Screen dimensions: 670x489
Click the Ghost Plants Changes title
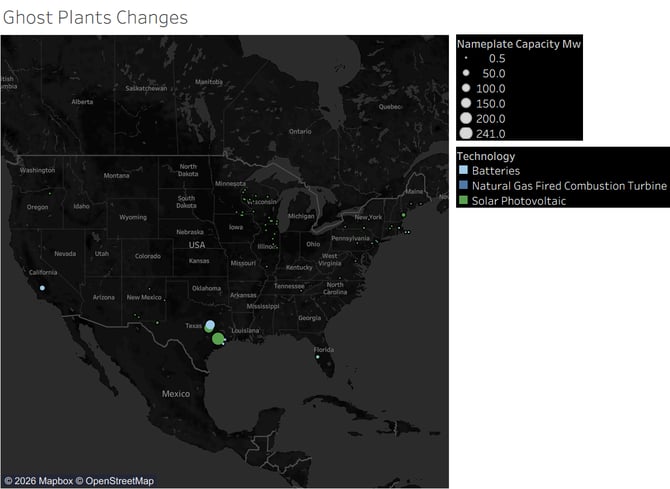pos(95,18)
